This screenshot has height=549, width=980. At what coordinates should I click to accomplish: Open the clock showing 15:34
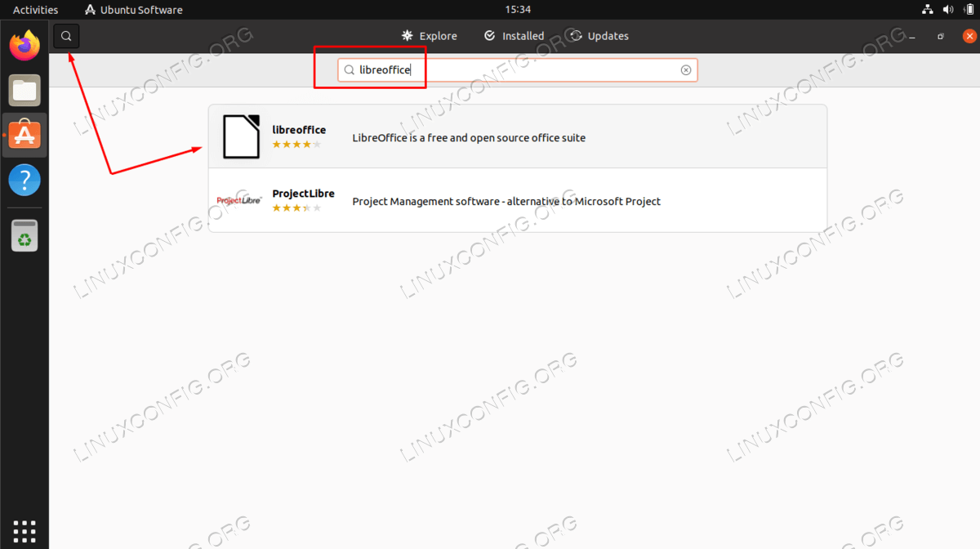pos(518,10)
